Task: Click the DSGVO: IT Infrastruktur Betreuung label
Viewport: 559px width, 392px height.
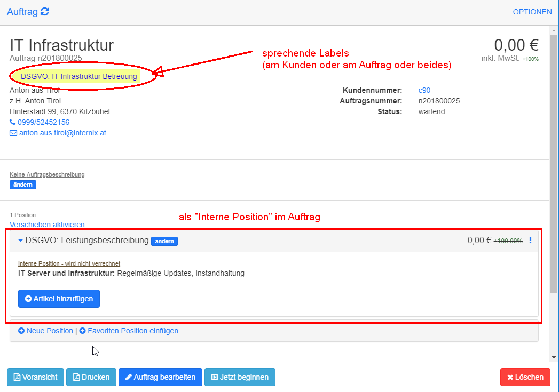Action: [79, 76]
